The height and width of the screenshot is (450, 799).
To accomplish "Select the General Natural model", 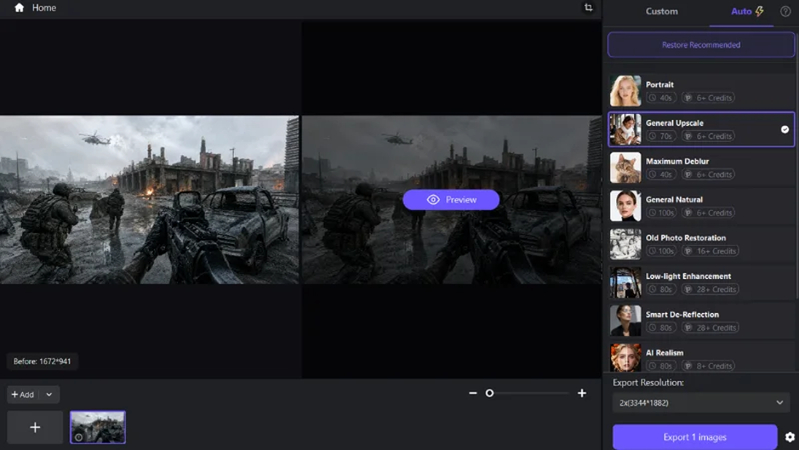I will 701,206.
